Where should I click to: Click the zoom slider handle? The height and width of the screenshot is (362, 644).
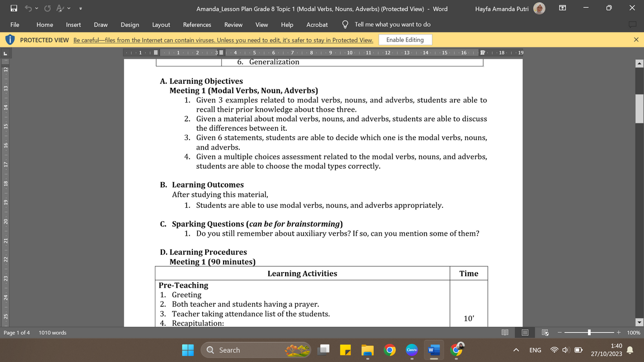(589, 332)
